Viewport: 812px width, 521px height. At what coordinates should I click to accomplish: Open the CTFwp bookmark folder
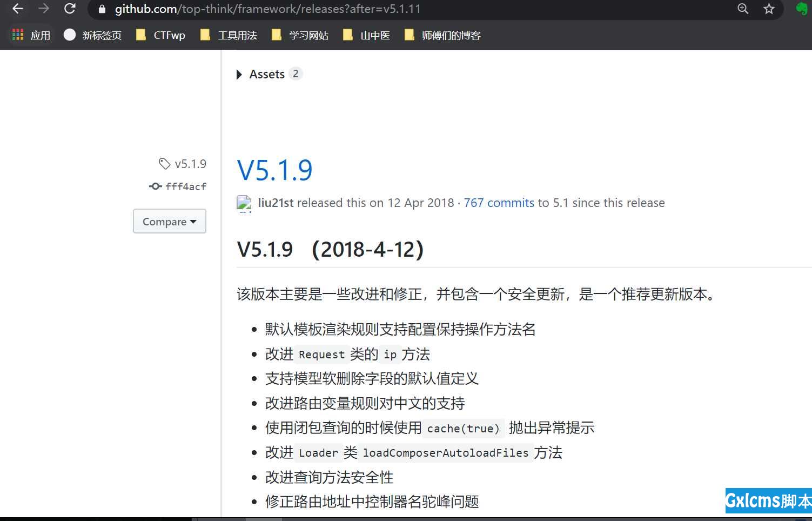[160, 35]
